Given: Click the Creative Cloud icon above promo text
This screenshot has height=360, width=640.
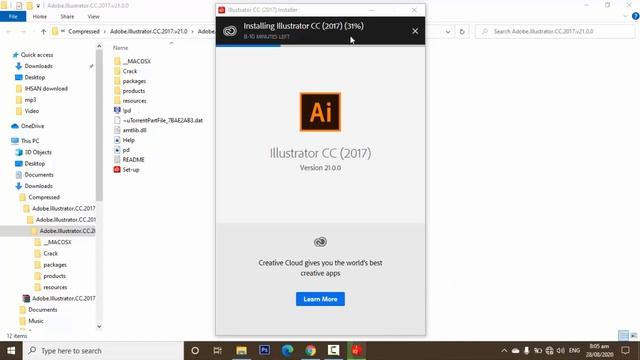Looking at the screenshot, I should (320, 242).
